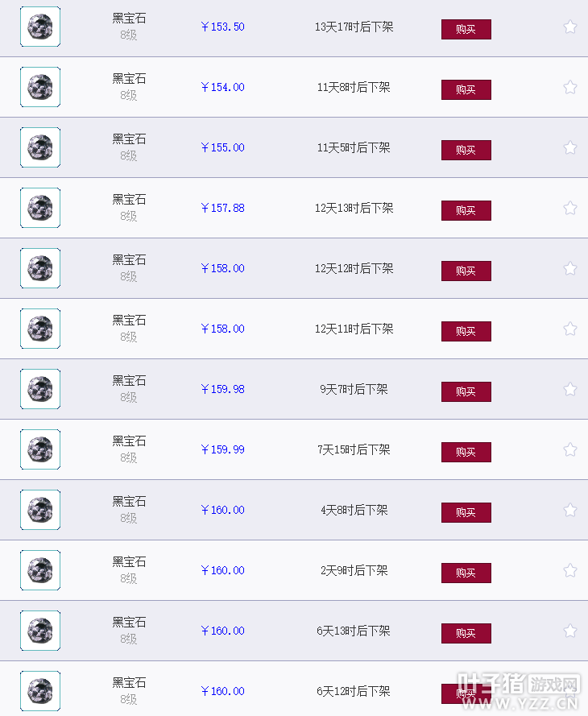The width and height of the screenshot is (588, 716).
Task: Favorite the ¥153.50 listing with star
Action: coord(569,27)
